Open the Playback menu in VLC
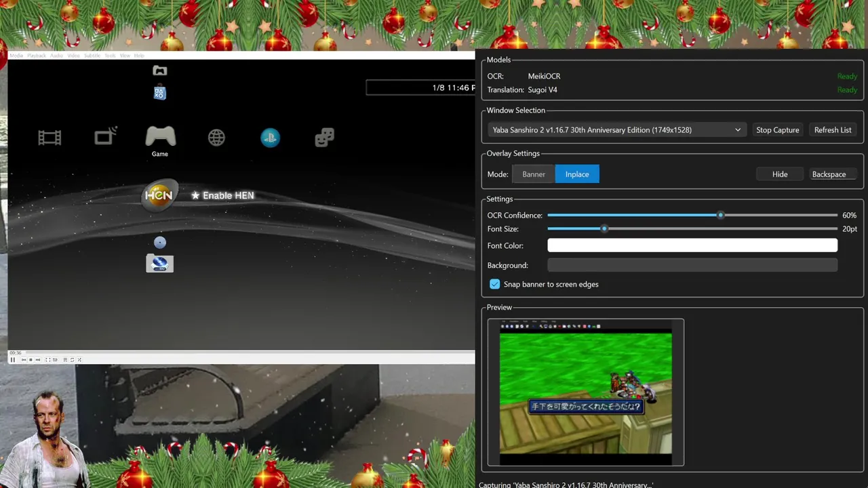Viewport: 868px width, 488px height. point(37,56)
